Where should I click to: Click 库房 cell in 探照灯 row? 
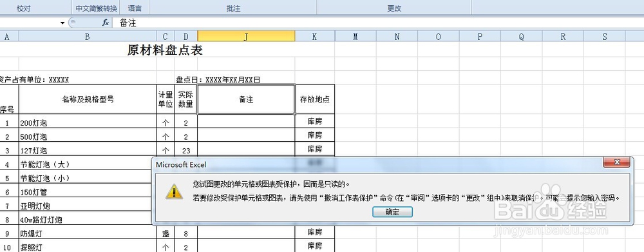coord(315,246)
